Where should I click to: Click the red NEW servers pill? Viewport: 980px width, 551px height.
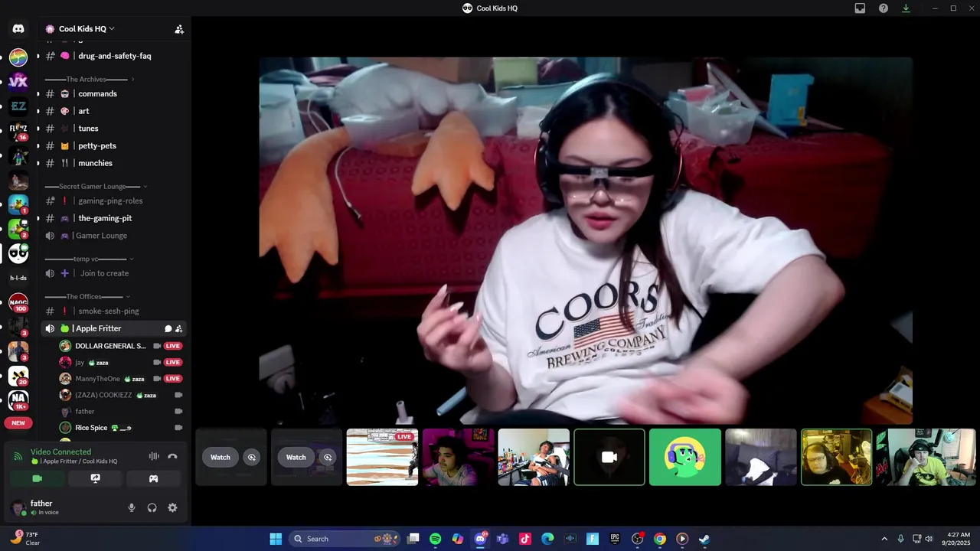click(x=18, y=422)
